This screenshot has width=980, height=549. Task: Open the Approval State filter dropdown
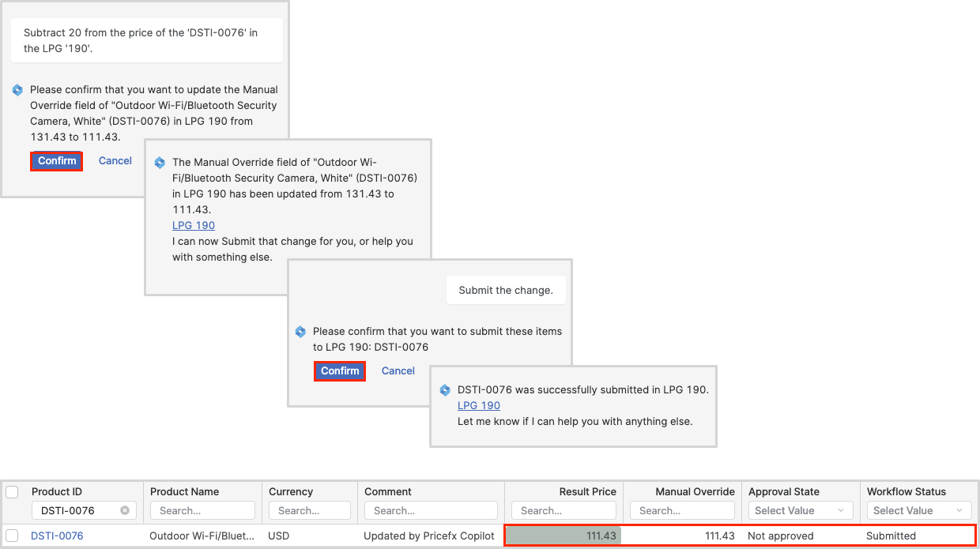[801, 510]
